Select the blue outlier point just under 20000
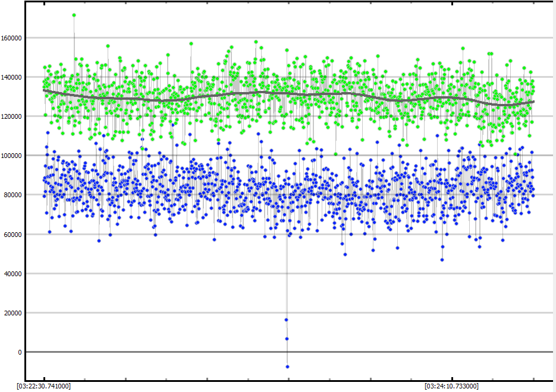This screenshot has width=556, height=392. [x=287, y=320]
